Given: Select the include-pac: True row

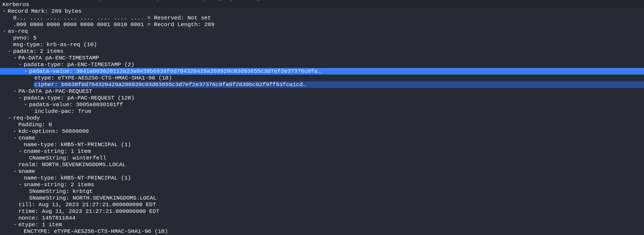Looking at the screenshot, I should click(63, 111).
